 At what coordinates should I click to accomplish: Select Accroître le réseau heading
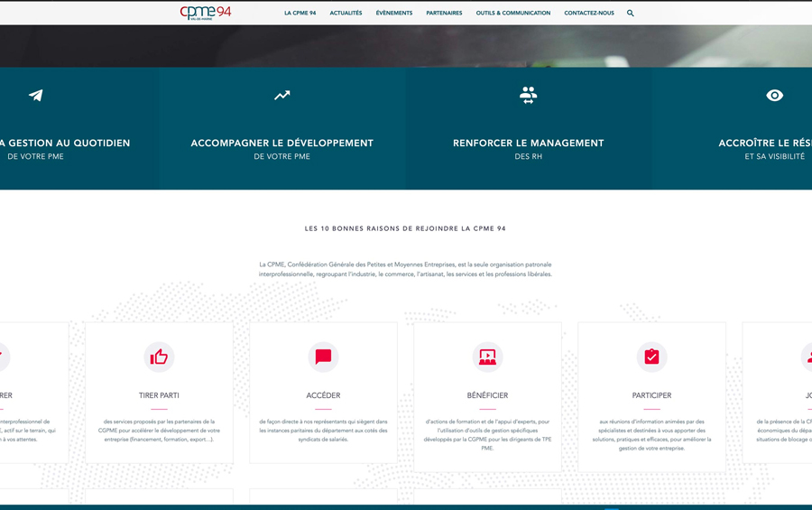click(765, 143)
